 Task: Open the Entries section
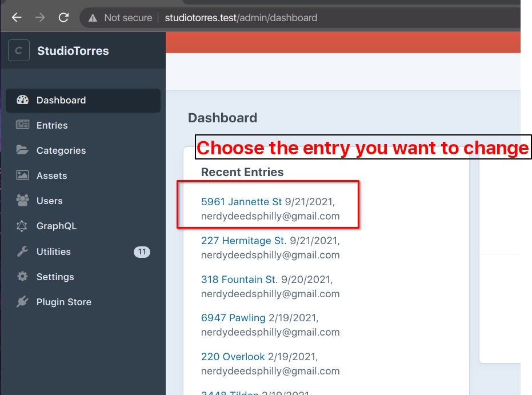click(x=52, y=125)
